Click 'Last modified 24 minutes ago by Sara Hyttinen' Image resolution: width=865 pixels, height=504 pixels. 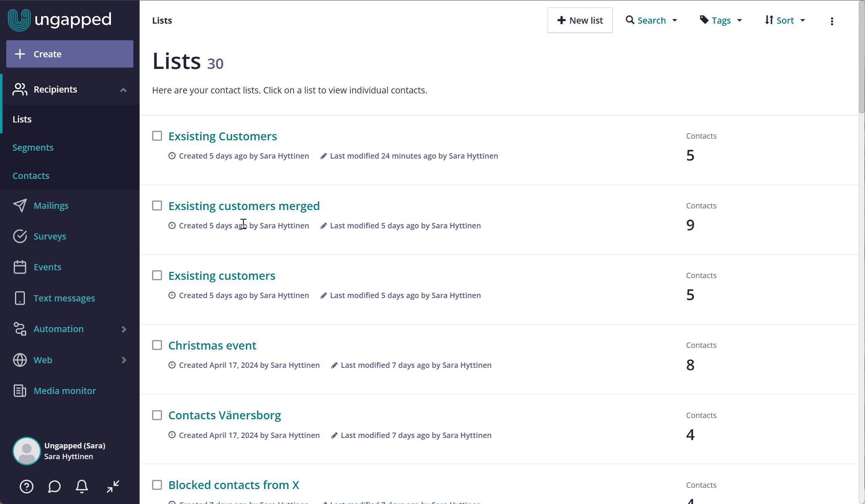[414, 156]
